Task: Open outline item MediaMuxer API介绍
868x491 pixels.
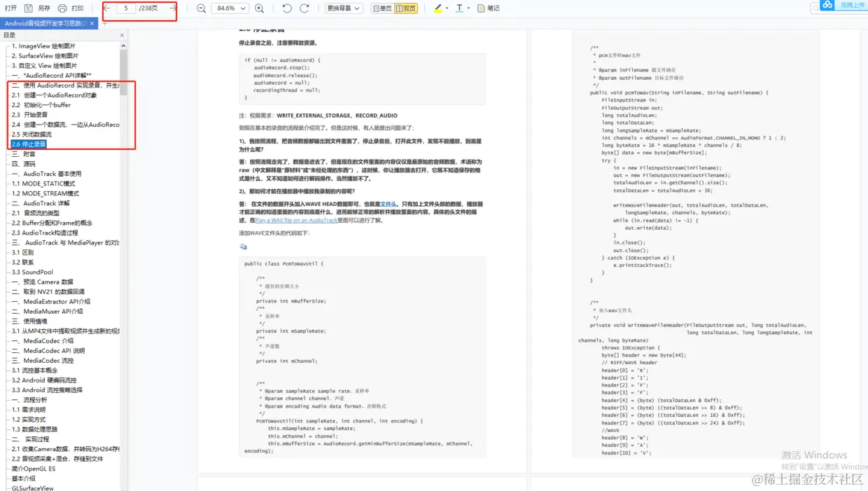Action: point(47,311)
